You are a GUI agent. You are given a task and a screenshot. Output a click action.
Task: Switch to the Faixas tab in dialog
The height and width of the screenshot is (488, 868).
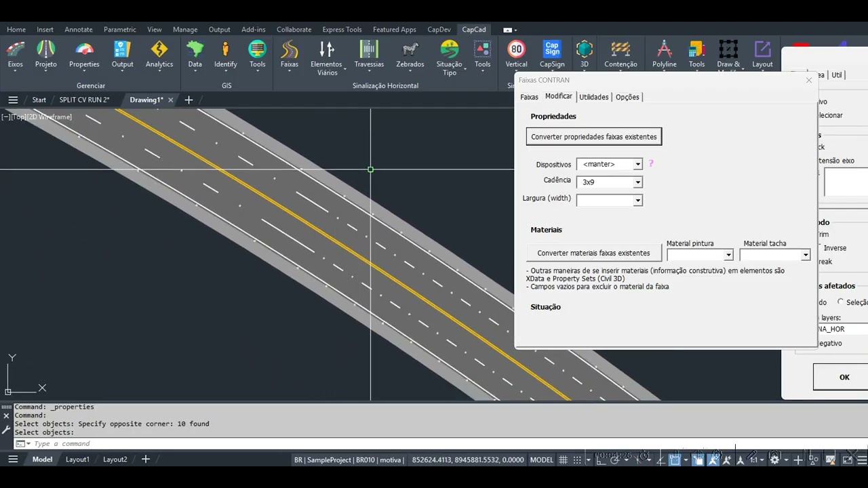pos(529,97)
